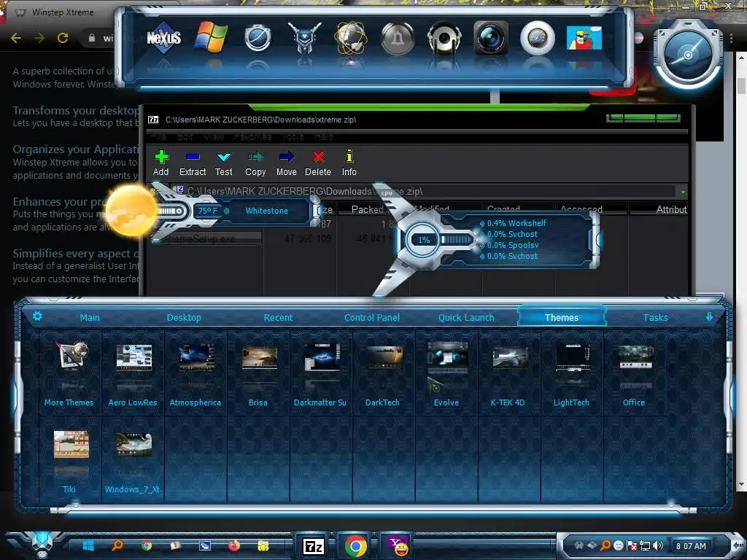Open the shelf settings gear icon
The height and width of the screenshot is (560, 747).
coord(37,316)
